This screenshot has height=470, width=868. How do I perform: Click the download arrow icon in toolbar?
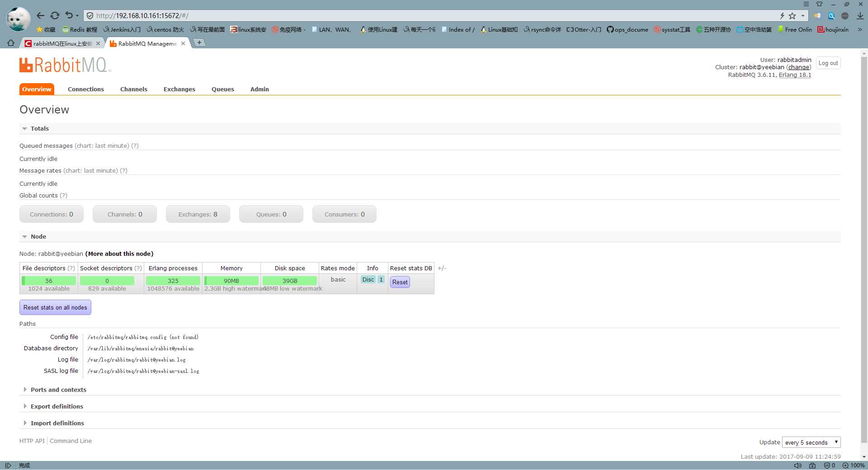point(860,16)
